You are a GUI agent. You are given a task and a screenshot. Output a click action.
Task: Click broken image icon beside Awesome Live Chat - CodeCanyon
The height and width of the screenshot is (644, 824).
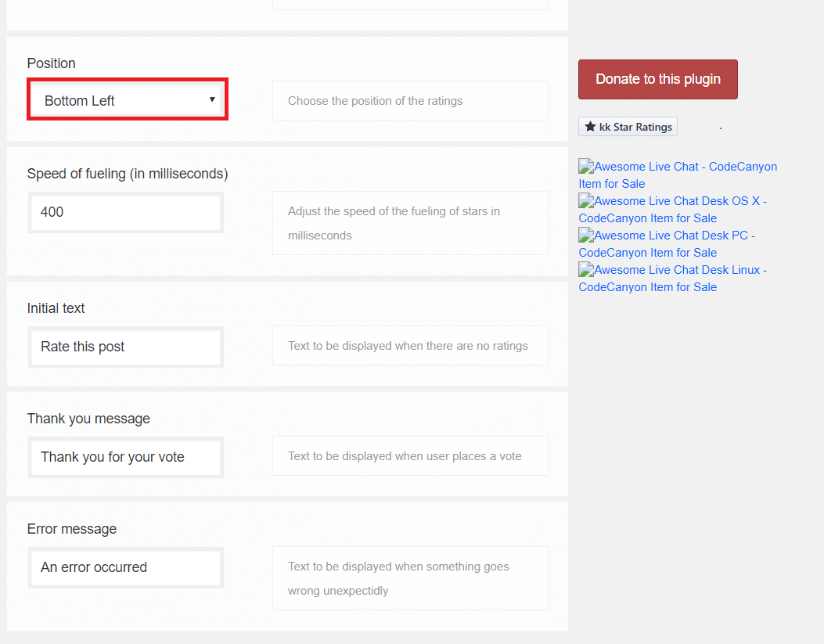click(586, 166)
